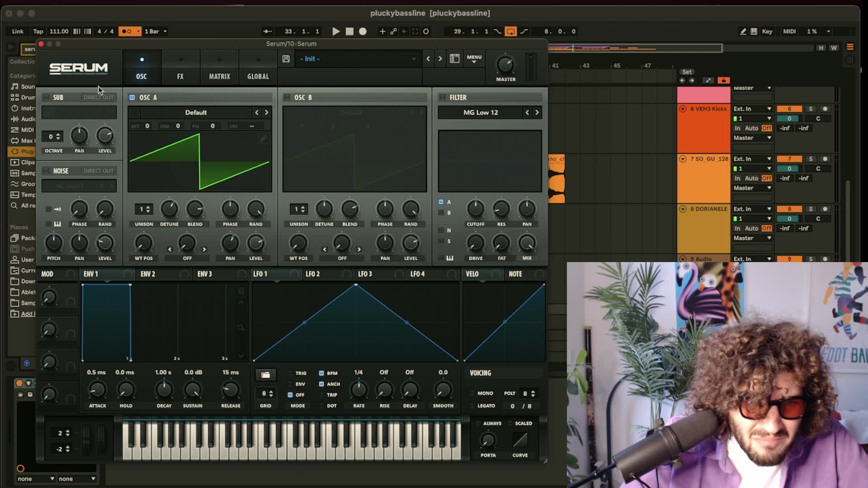Switch to the MATRIX tab
Image resolution: width=868 pixels, height=488 pixels.
pyautogui.click(x=219, y=68)
